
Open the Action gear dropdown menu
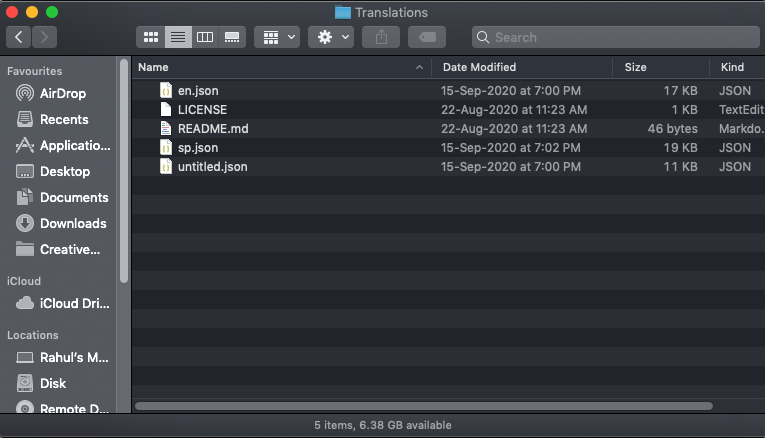click(332, 37)
